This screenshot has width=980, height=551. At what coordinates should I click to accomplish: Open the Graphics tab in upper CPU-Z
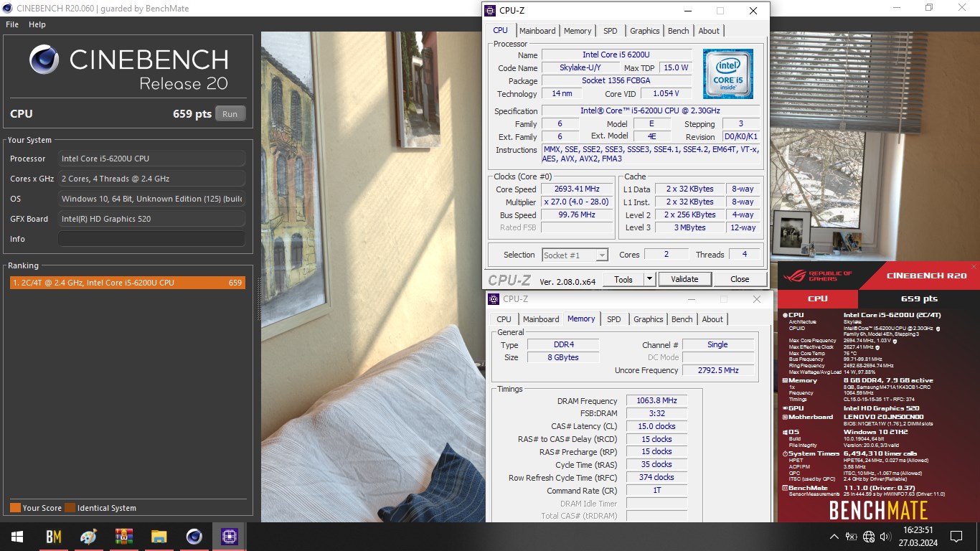point(645,31)
